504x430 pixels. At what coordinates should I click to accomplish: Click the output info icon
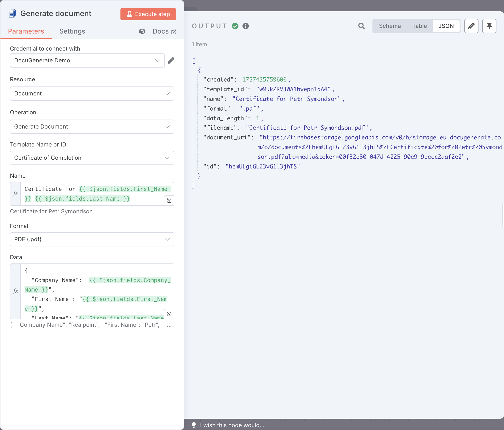tap(246, 26)
